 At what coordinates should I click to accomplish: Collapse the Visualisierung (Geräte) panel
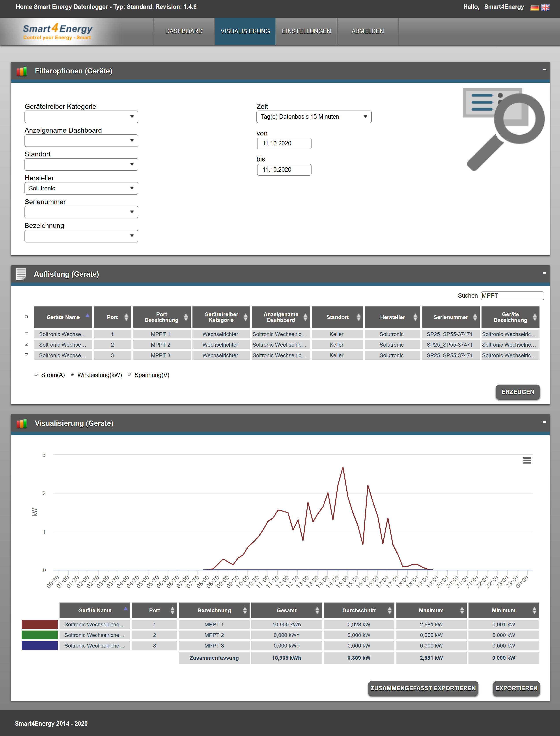[544, 422]
